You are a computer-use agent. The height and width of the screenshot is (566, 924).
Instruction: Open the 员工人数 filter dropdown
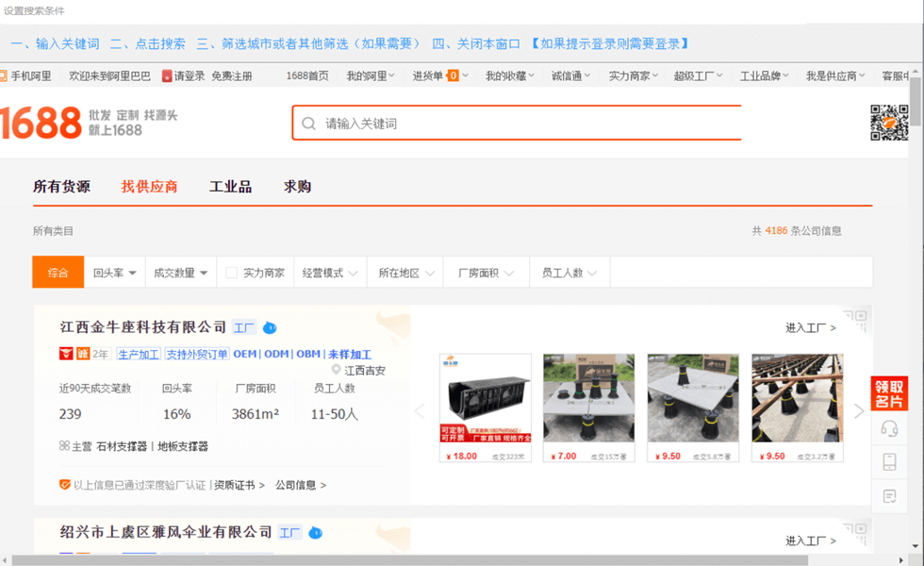pos(569,273)
